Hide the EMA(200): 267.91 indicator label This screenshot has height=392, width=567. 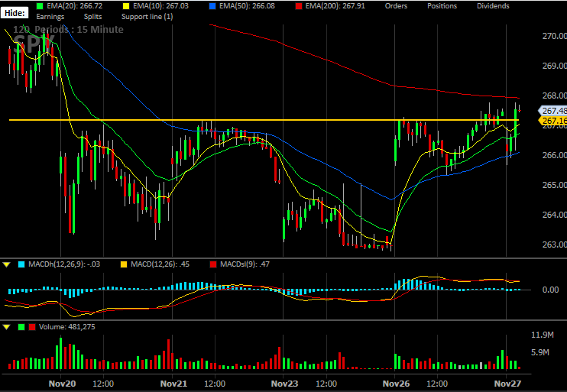(335, 6)
